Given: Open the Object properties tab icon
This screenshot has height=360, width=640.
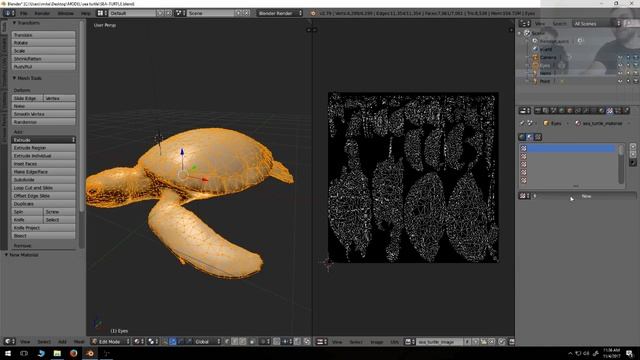Looking at the screenshot, I should 570,111.
